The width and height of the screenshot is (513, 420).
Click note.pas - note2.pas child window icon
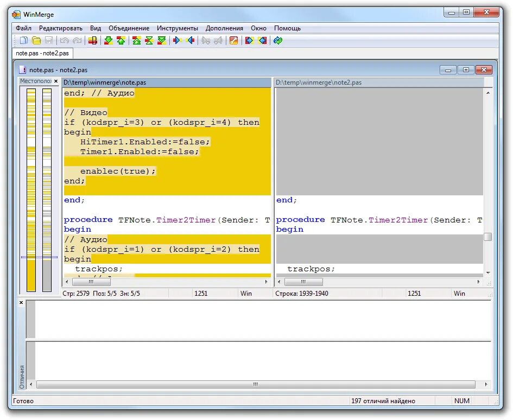point(23,69)
